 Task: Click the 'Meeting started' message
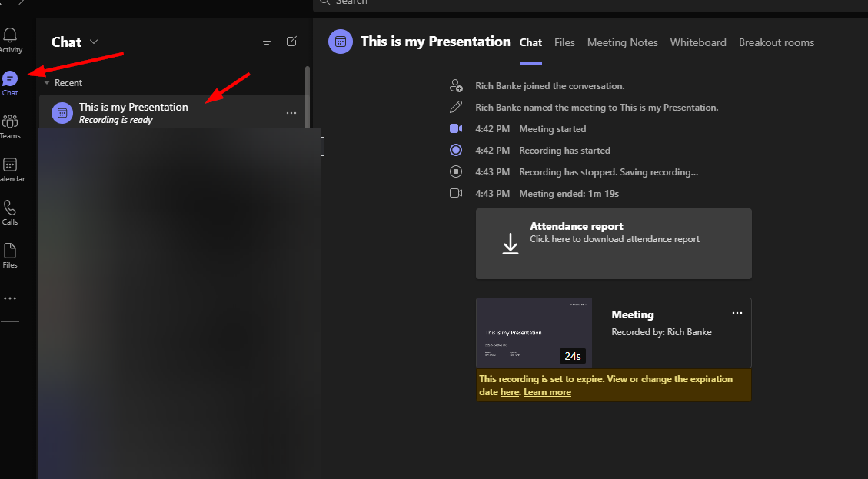552,129
